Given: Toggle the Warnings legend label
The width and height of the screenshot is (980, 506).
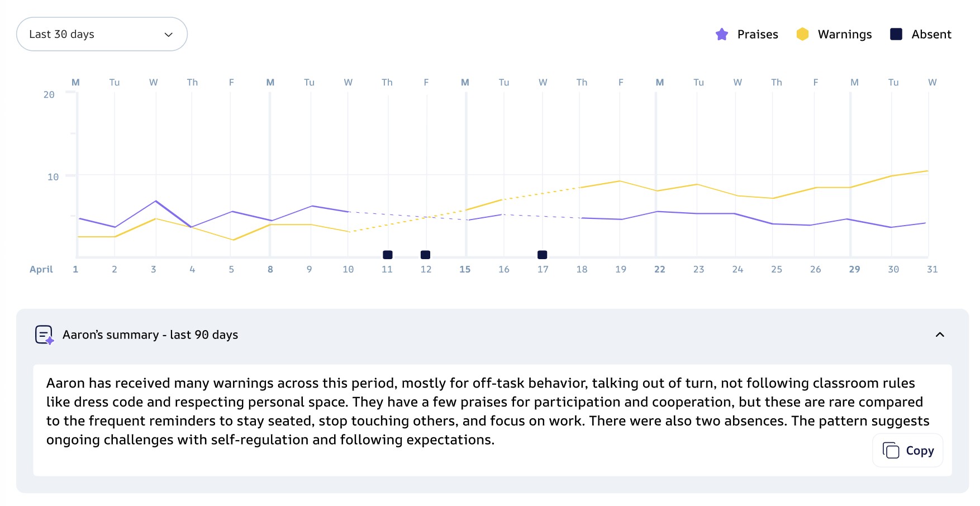Looking at the screenshot, I should coord(845,34).
